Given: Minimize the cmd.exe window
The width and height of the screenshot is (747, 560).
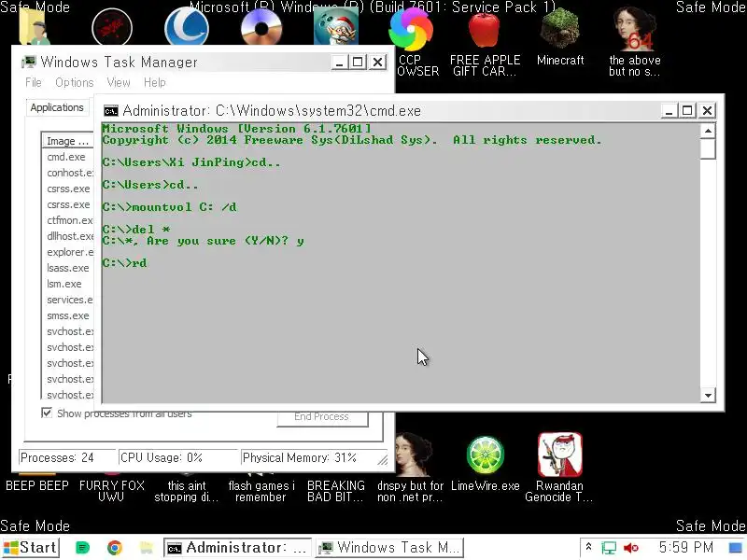Looking at the screenshot, I should [x=669, y=111].
